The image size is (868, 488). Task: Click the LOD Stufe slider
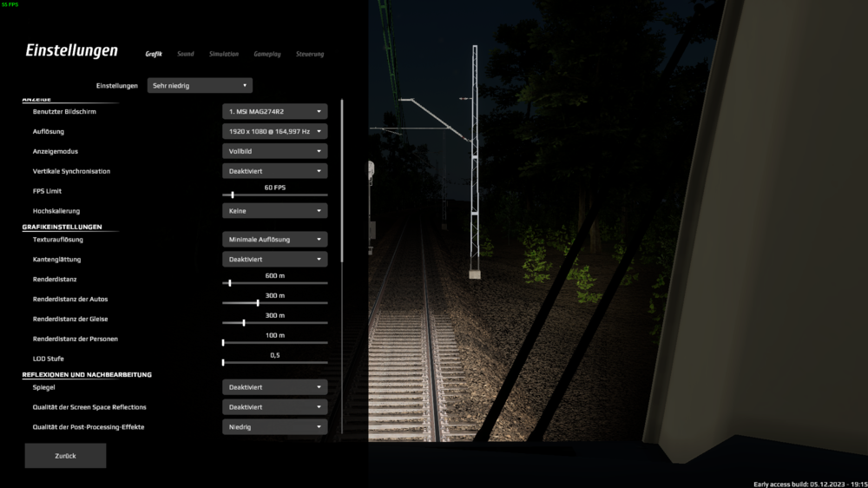[274, 362]
